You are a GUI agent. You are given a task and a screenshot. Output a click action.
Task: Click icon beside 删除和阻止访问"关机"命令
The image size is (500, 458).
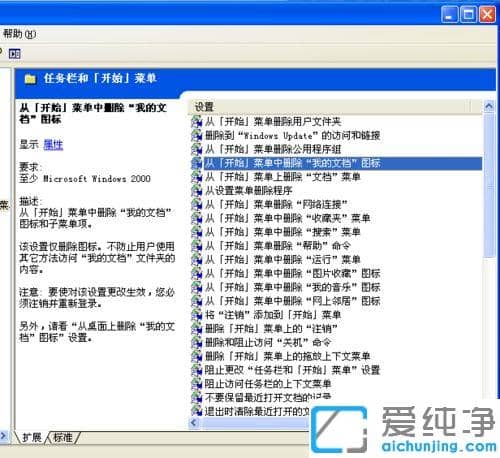pyautogui.click(x=197, y=342)
